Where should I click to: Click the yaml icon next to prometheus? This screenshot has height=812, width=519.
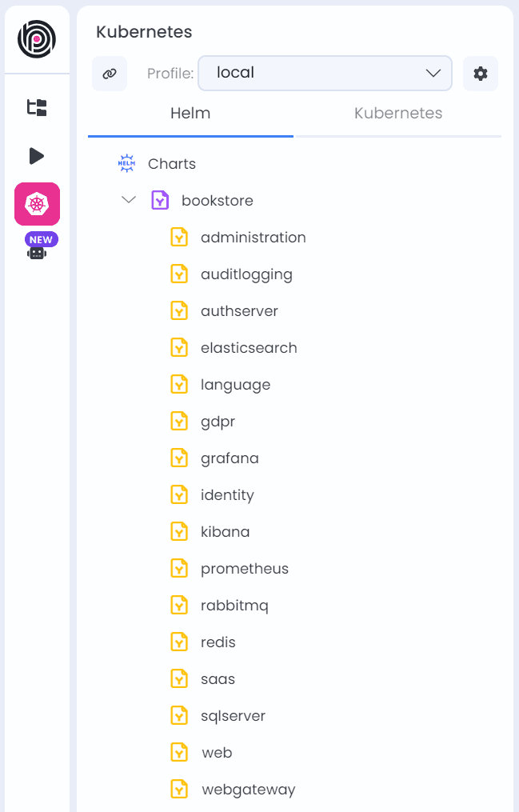179,567
